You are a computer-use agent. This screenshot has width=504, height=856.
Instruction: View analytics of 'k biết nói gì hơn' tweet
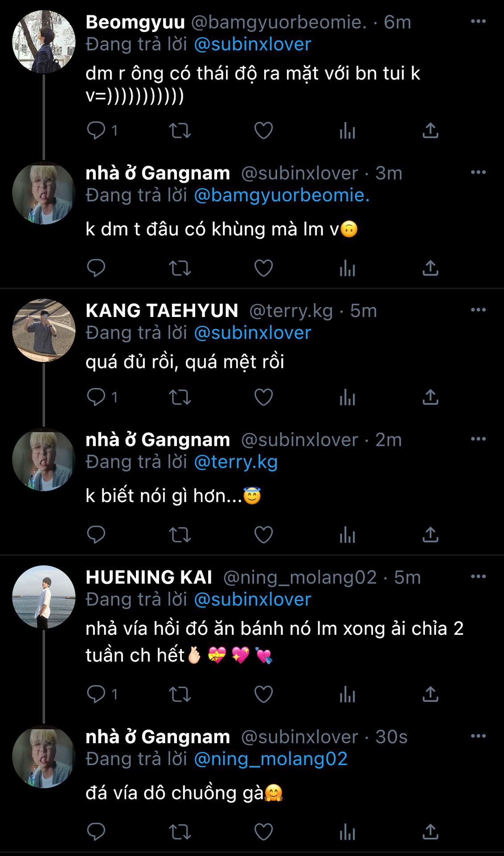pos(347,535)
